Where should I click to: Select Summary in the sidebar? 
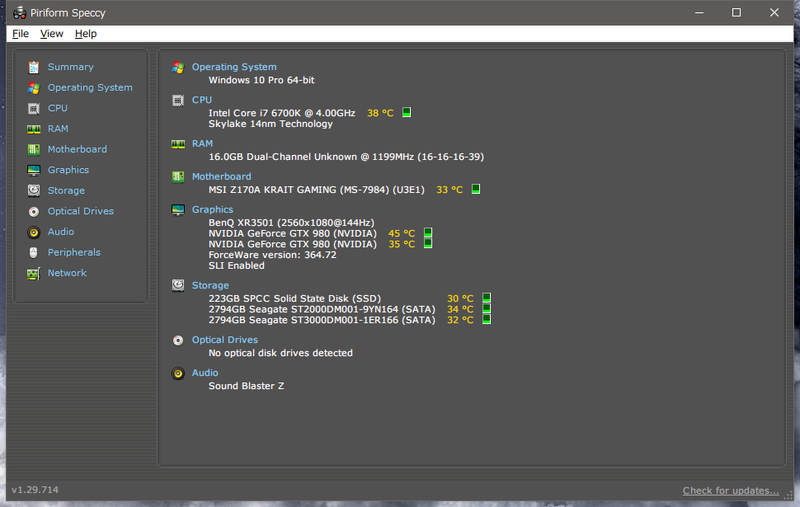click(70, 67)
